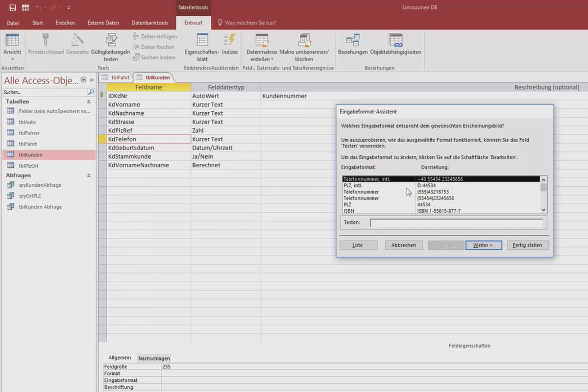The image size is (588, 392).
Task: Open the Externe Daten tab
Action: [103, 23]
